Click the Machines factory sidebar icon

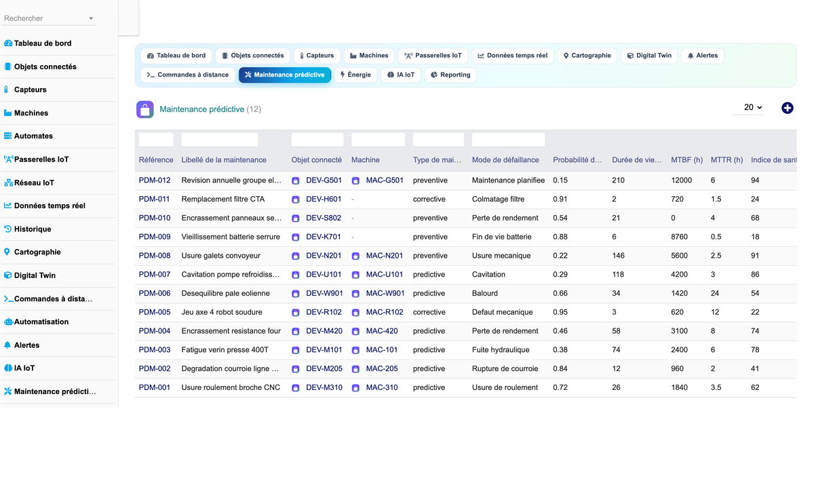[8, 113]
